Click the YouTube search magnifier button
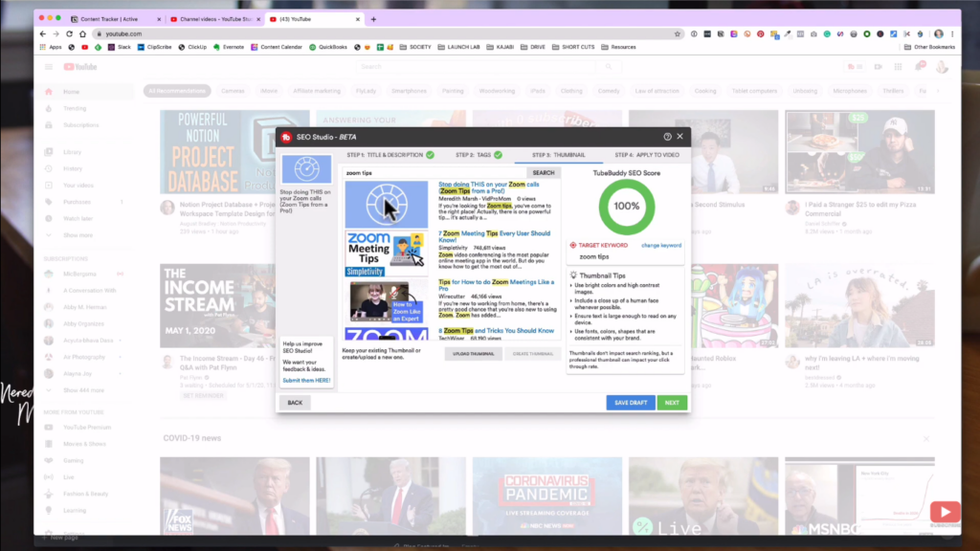This screenshot has height=551, width=980. point(608,67)
